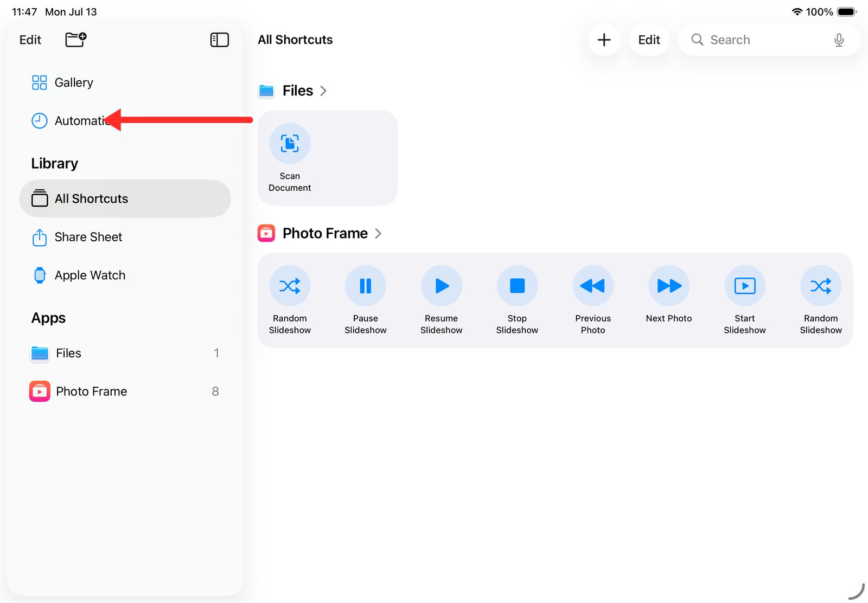Click the sidebar Edit button

[30, 40]
